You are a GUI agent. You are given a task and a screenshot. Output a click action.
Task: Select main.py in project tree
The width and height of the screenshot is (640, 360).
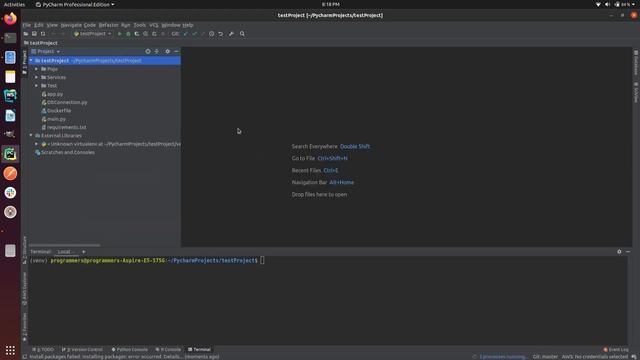point(53,119)
